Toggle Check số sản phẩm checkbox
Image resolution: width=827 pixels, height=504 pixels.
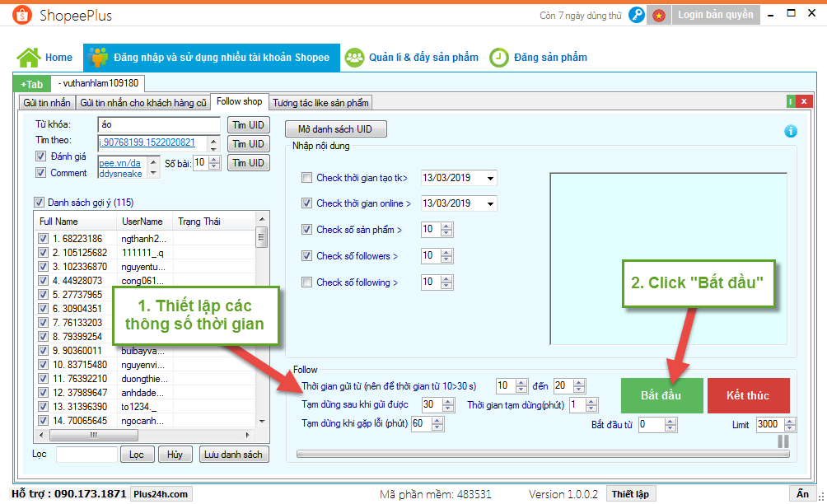(306, 229)
